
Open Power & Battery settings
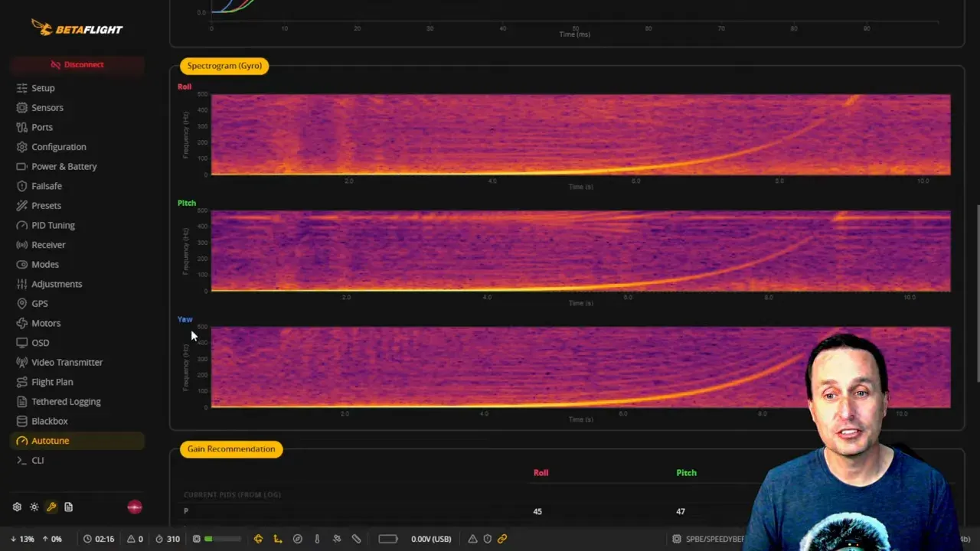(x=77, y=166)
